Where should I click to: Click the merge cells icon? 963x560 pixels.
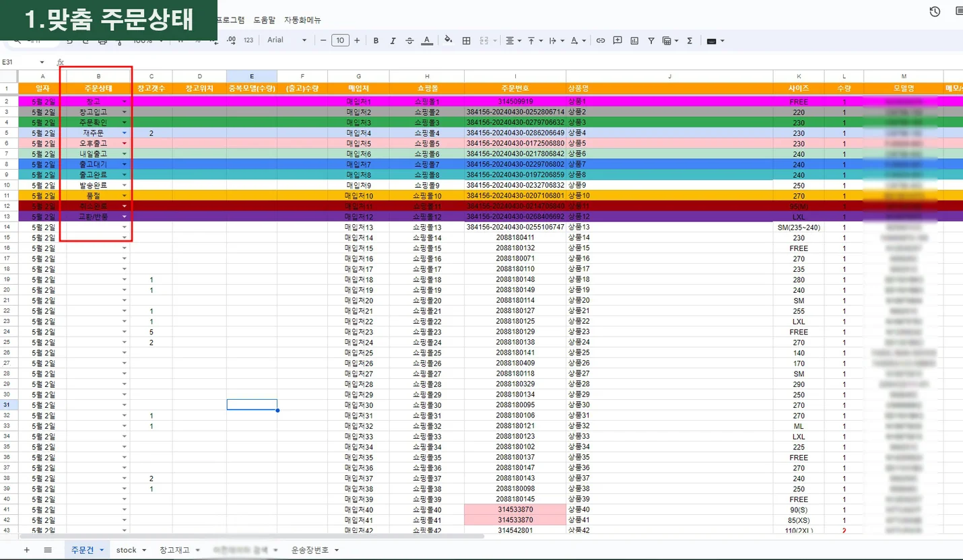pyautogui.click(x=484, y=40)
